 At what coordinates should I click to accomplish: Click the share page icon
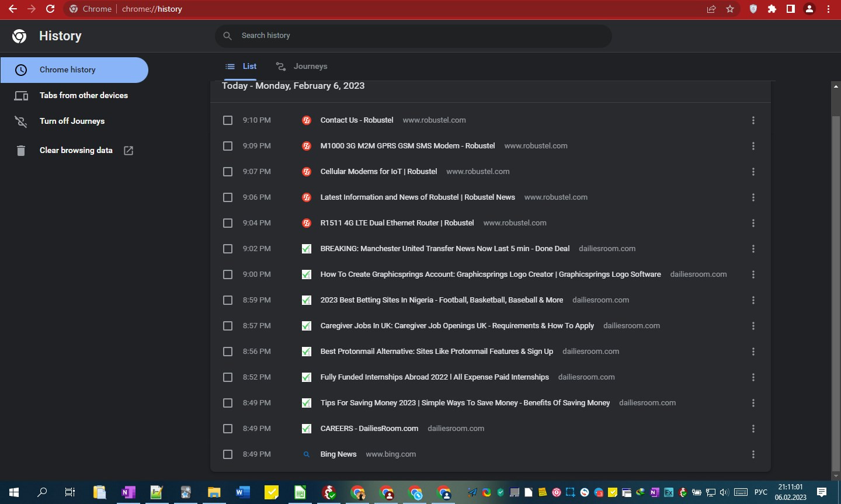coord(711,9)
